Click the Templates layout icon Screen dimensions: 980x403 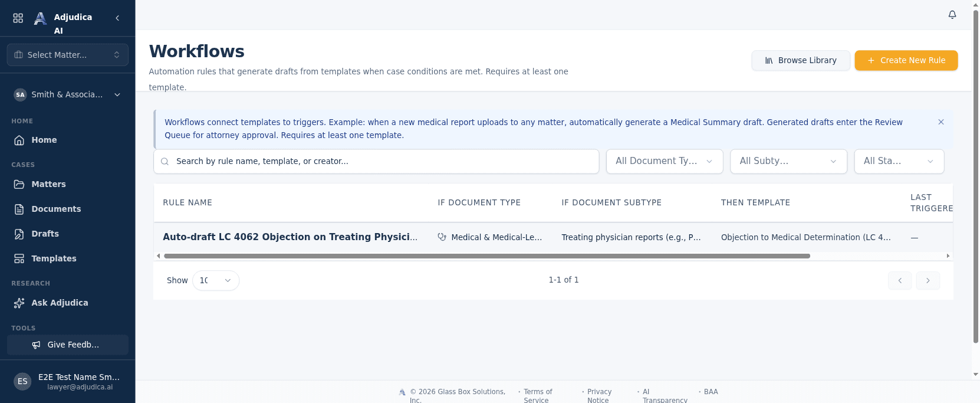[x=19, y=258]
